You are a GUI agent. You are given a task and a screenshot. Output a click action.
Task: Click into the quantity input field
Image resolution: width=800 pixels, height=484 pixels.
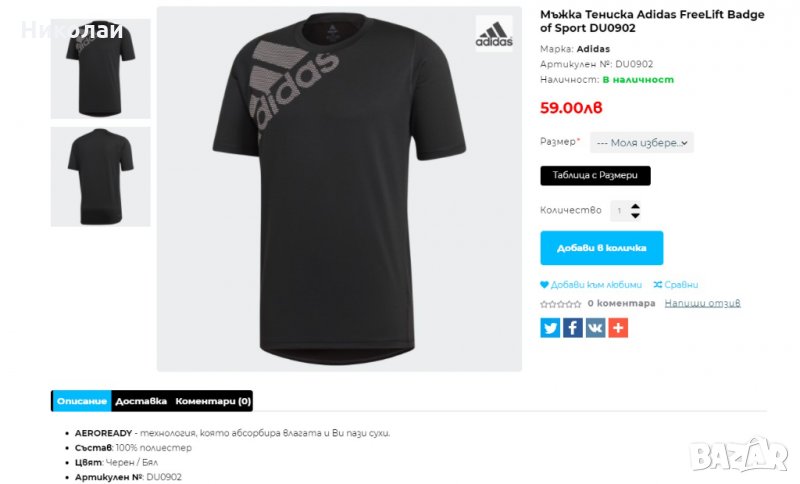pos(620,211)
